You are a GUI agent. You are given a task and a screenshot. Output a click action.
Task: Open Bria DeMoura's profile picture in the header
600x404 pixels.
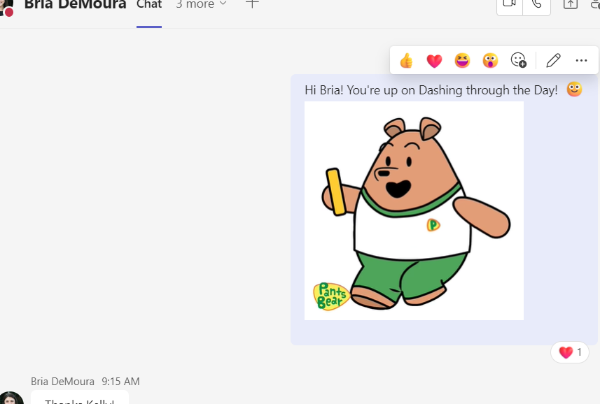coord(6,8)
